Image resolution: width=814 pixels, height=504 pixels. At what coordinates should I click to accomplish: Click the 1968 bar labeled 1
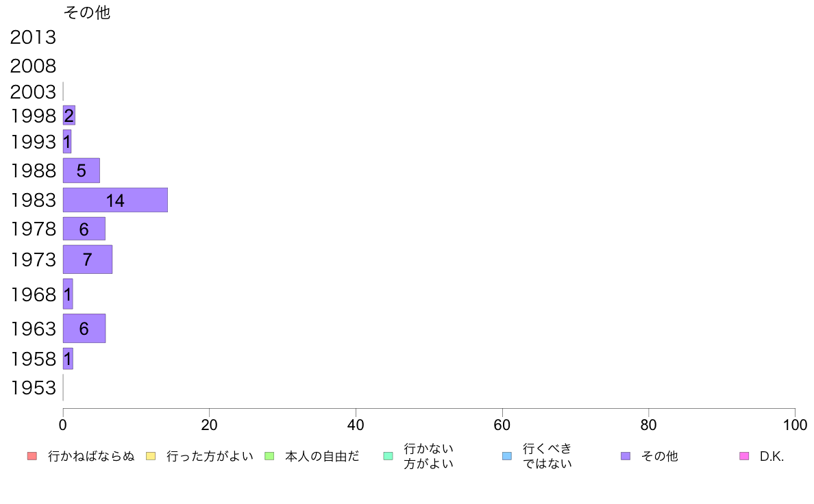tap(67, 294)
